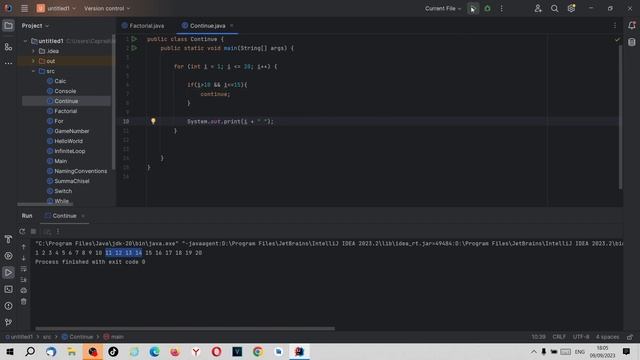This screenshot has width=640, height=360.
Task: Toggle scroll to end in Run console
Action: pos(23,280)
